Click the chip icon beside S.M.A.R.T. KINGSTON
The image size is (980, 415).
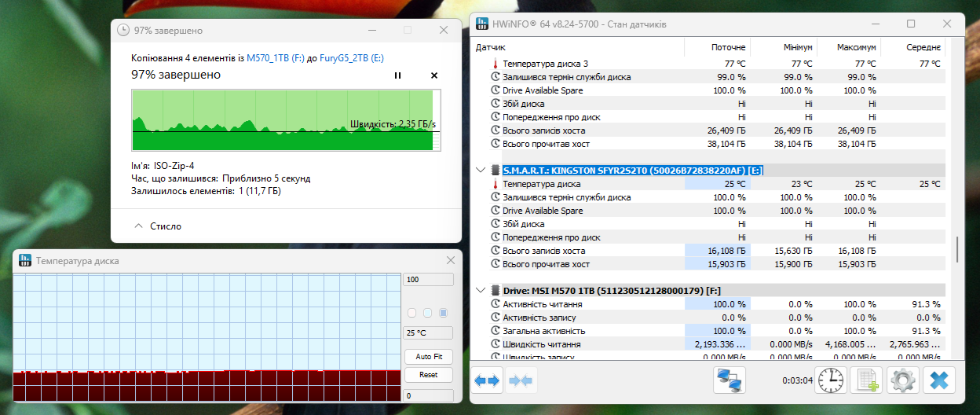point(495,170)
